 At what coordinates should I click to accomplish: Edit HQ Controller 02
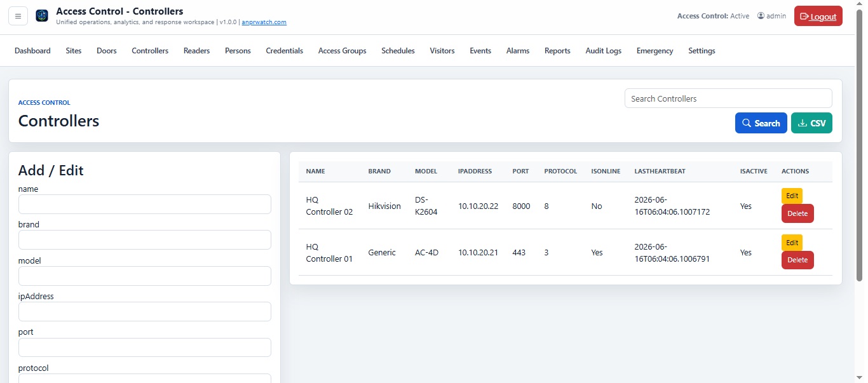792,196
